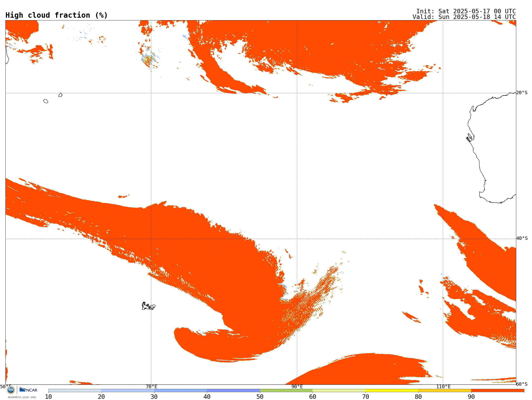This screenshot has width=532, height=400.
Task: Click the Mauritius island outline
Action: click(60, 95)
